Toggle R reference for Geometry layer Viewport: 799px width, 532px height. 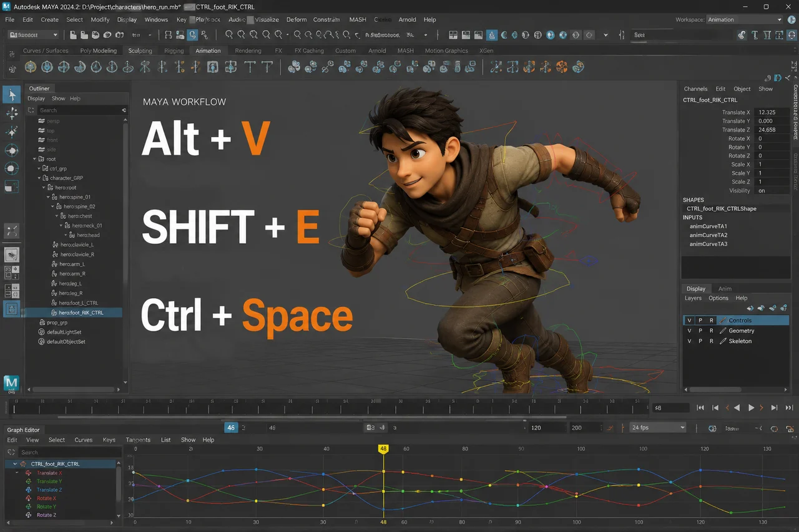[x=711, y=331]
